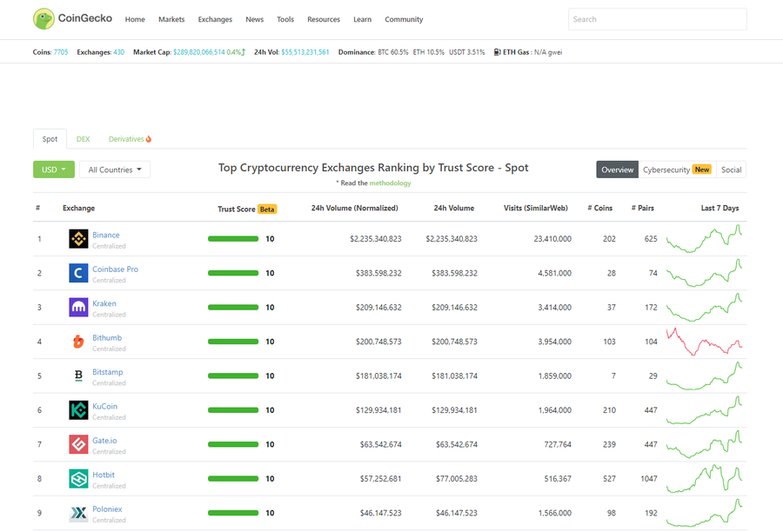This screenshot has height=532, width=783.
Task: Click Poloniex trust score bar
Action: pyautogui.click(x=233, y=513)
